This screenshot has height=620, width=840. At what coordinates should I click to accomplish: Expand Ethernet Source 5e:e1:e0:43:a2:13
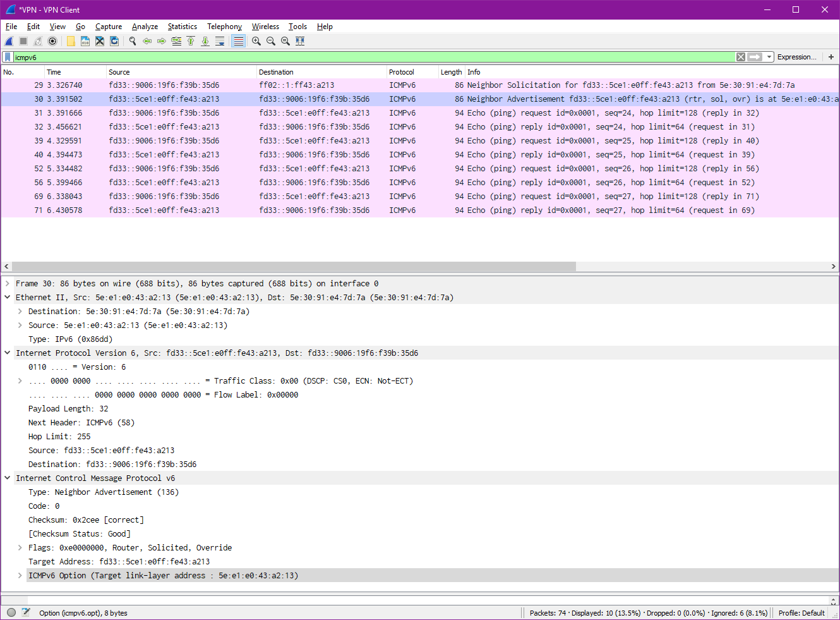pos(20,325)
